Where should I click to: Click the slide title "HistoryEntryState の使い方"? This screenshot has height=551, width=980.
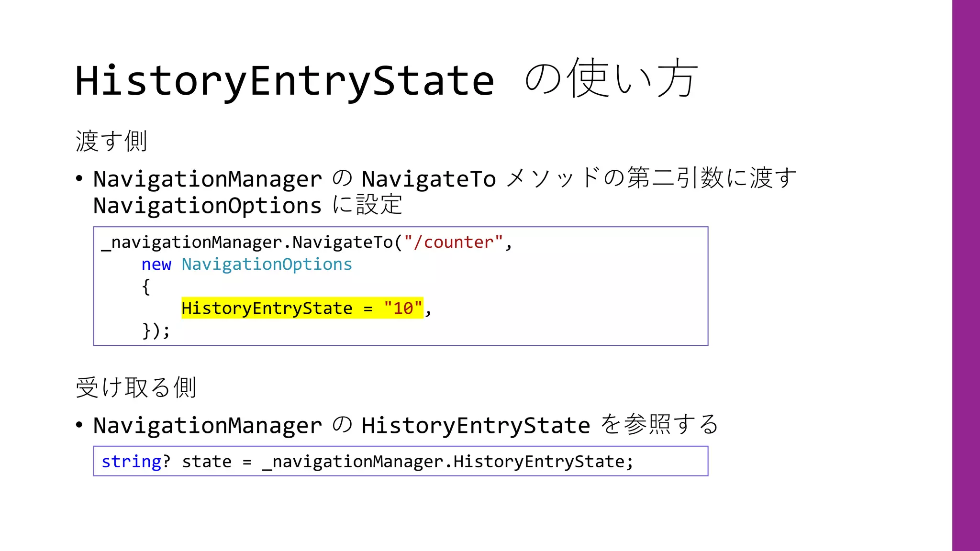(386, 79)
